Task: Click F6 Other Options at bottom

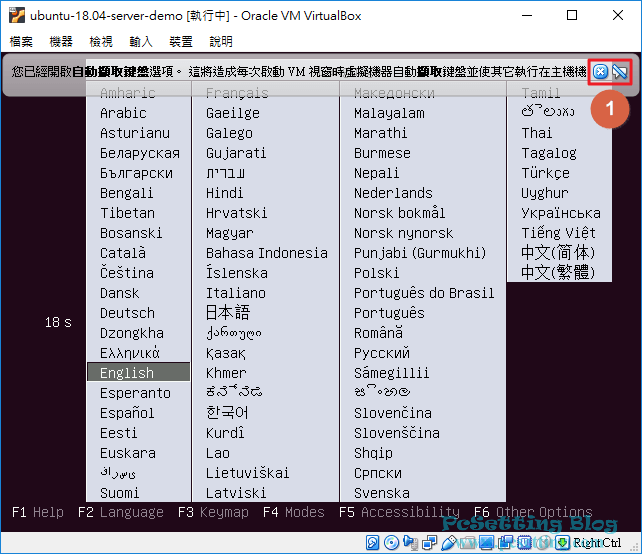Action: point(533,512)
